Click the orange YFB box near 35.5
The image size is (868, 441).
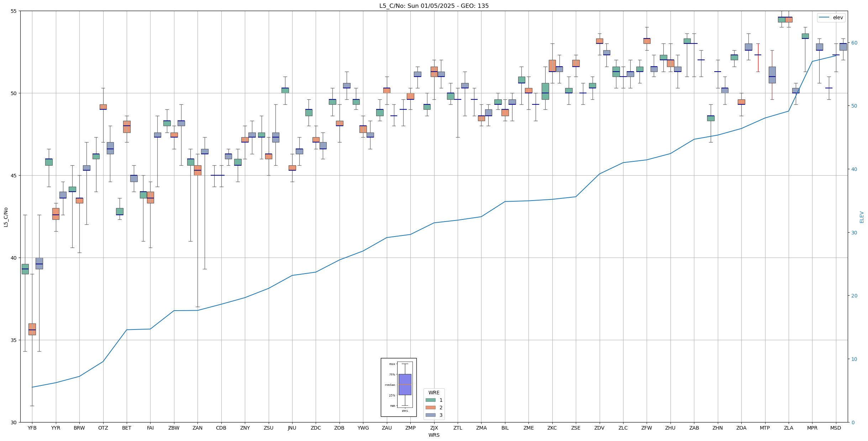[x=32, y=329]
